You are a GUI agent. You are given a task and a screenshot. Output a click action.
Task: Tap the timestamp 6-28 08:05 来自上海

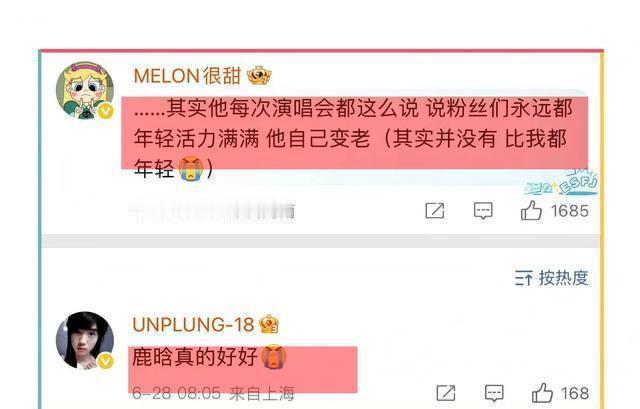click(x=213, y=393)
